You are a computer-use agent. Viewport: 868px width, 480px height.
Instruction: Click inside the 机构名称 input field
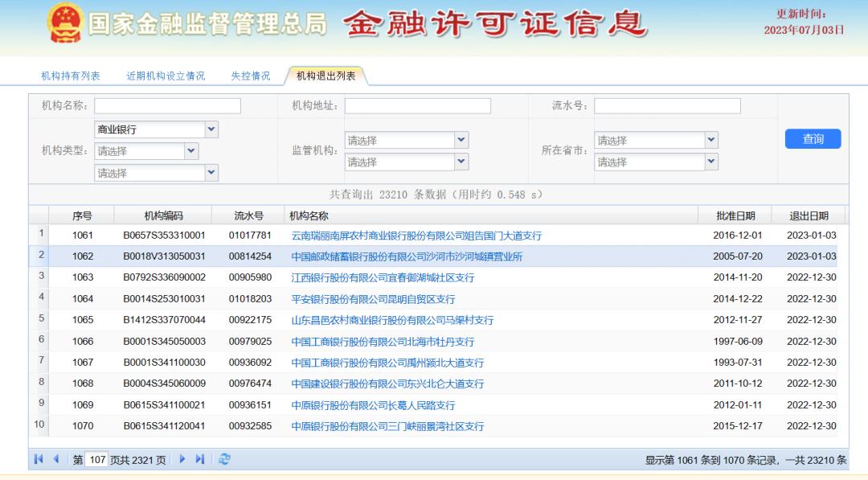click(x=167, y=105)
